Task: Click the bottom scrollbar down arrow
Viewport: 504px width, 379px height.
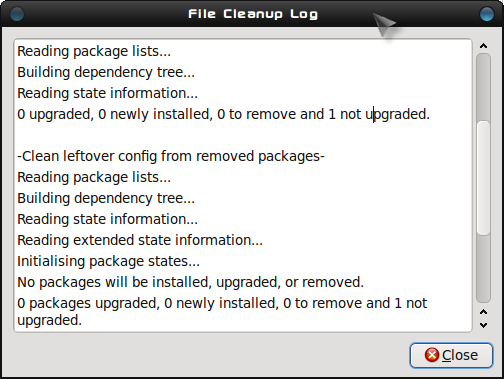Action: point(483,325)
